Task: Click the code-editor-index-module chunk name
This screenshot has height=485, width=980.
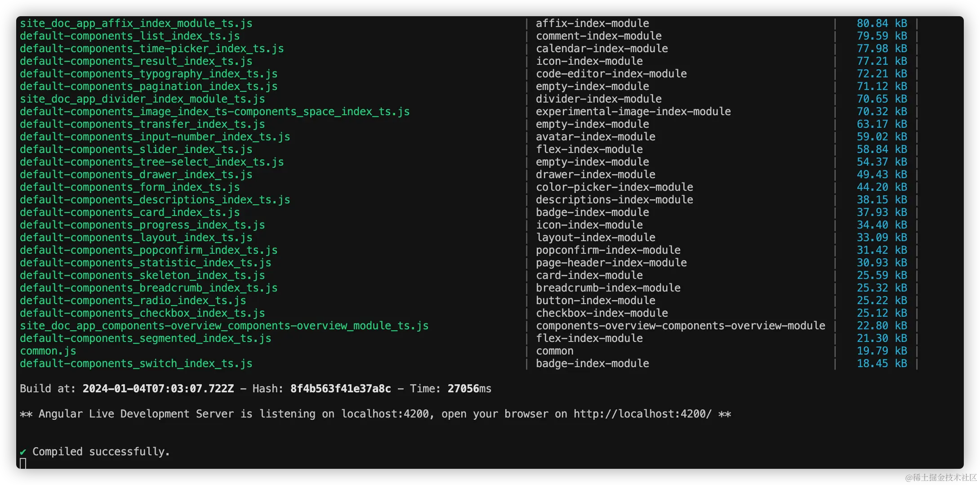Action: (611, 74)
